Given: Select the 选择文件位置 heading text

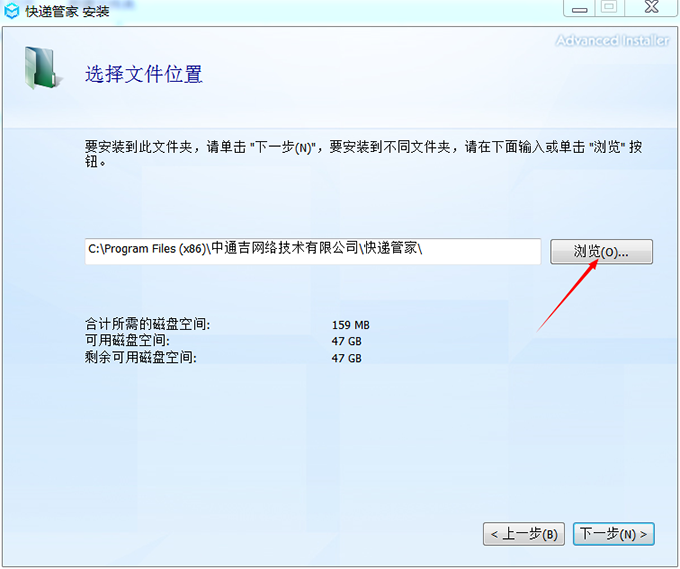Looking at the screenshot, I should pos(144,74).
